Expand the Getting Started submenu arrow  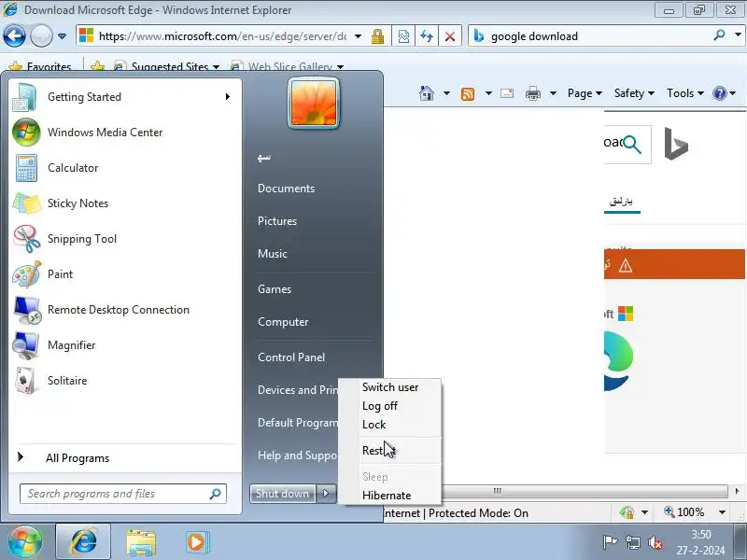(x=228, y=97)
